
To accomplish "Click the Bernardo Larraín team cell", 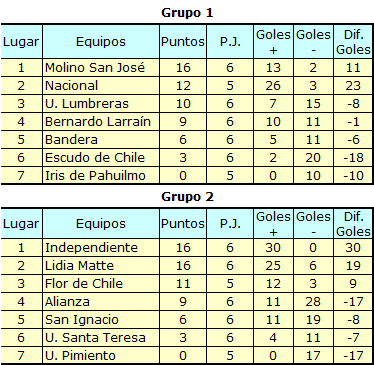I will tap(101, 122).
